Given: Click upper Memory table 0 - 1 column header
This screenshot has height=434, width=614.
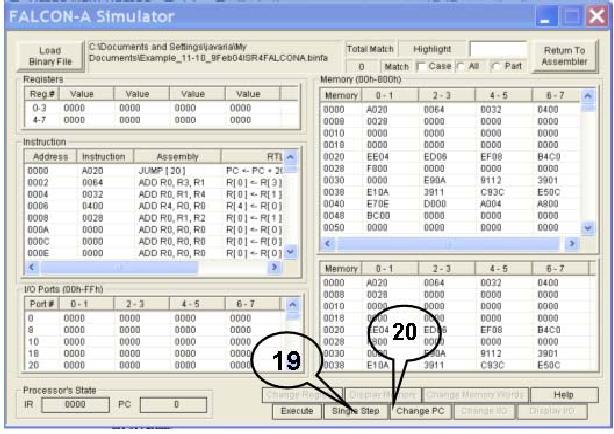Looking at the screenshot, I should 390,95.
